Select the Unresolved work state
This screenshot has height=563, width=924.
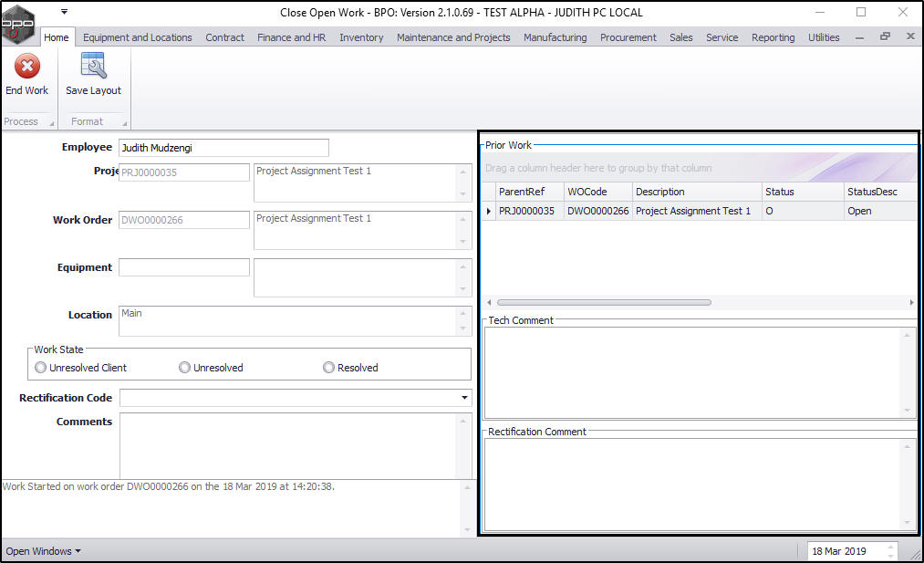[184, 368]
